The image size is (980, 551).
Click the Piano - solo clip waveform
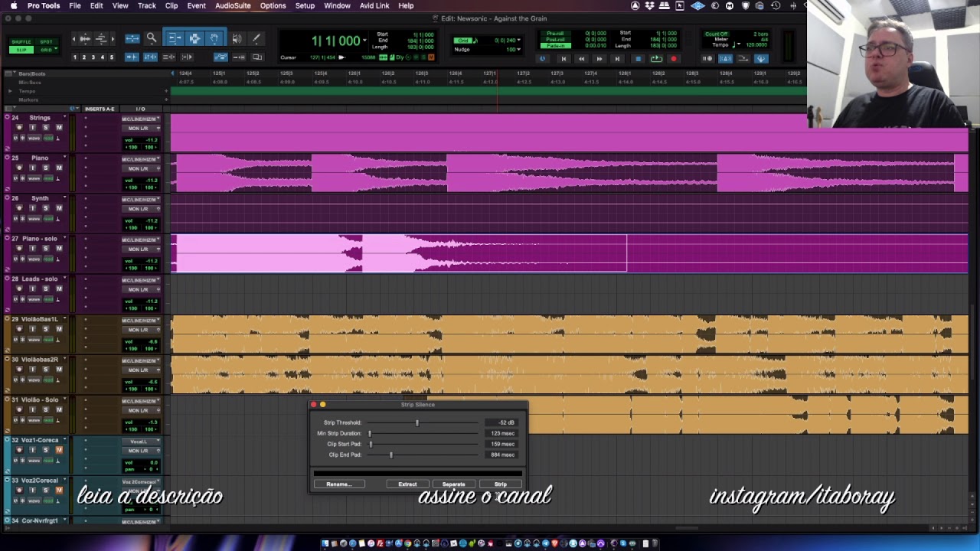coord(398,253)
